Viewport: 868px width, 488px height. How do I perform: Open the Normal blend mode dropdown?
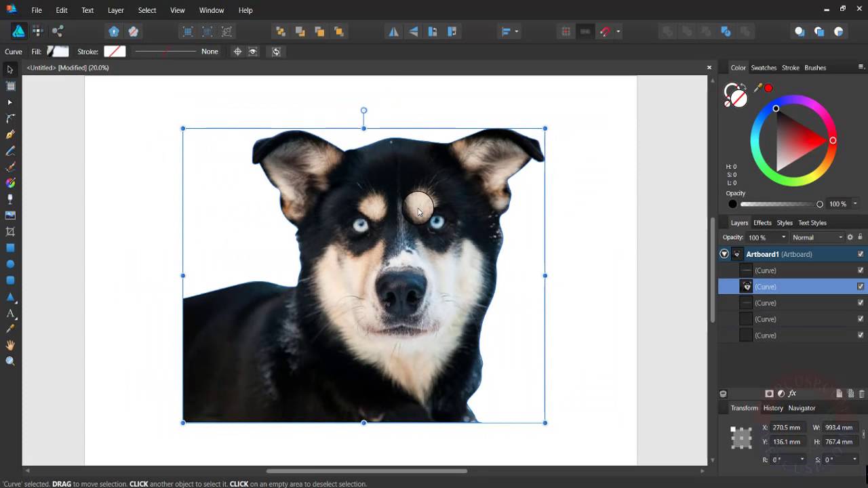817,237
